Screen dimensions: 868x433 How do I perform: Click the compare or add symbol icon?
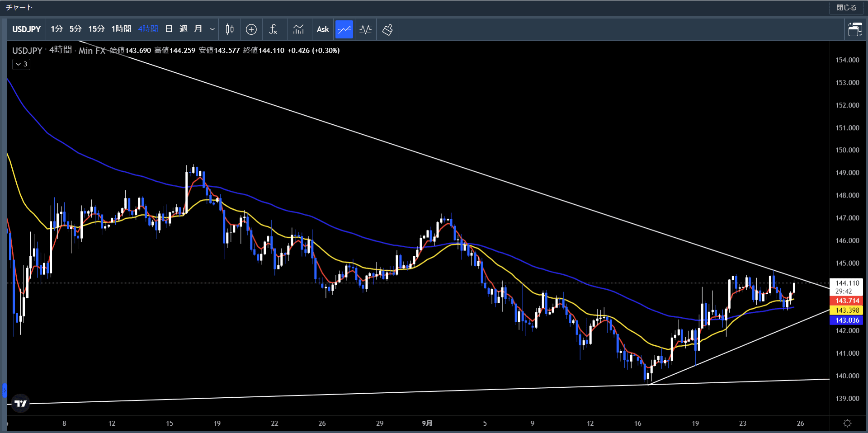click(x=251, y=29)
